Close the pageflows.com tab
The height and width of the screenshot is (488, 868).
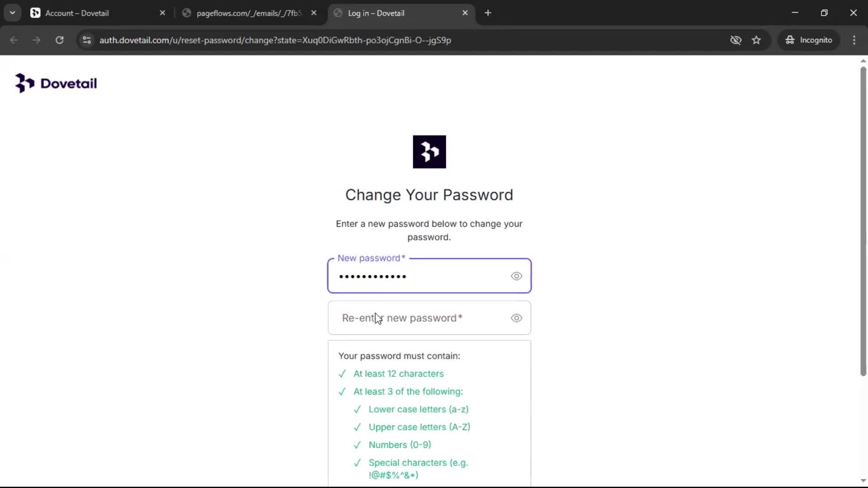314,13
